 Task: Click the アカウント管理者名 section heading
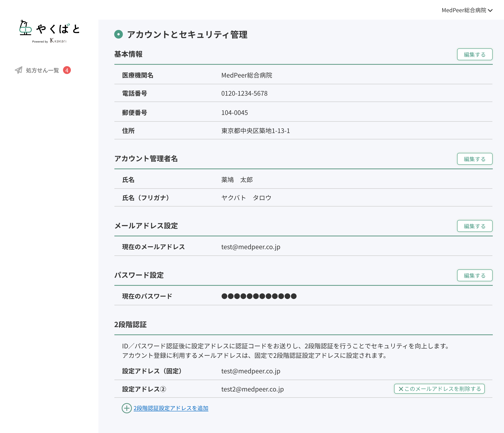tap(146, 158)
